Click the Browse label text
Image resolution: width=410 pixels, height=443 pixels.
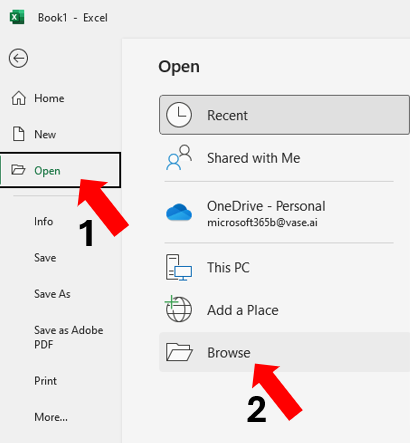pyautogui.click(x=229, y=353)
